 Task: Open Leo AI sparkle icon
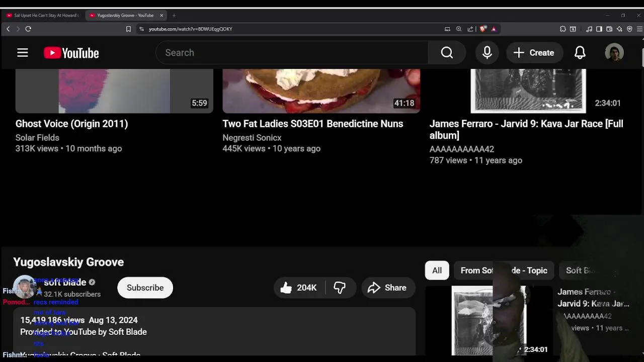tap(619, 29)
